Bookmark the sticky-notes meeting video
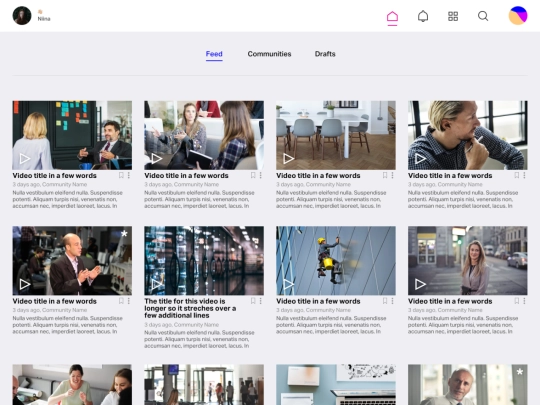Viewport: 540px width, 405px height. [121, 175]
